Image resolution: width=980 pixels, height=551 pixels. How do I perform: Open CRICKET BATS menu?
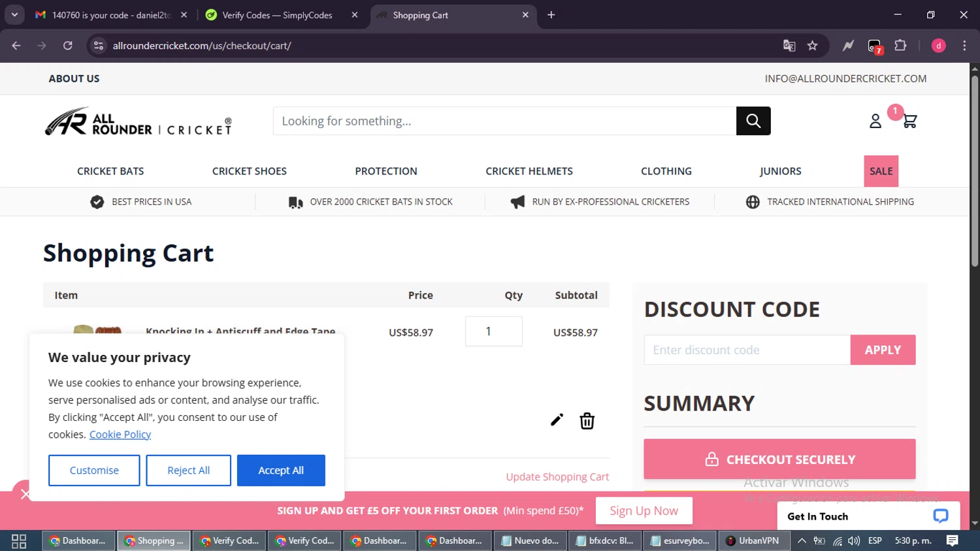point(110,171)
